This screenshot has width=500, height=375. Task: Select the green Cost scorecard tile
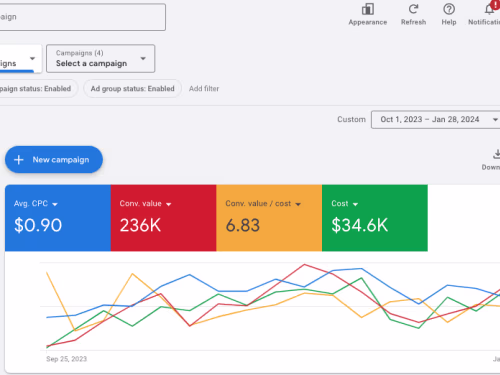[375, 218]
